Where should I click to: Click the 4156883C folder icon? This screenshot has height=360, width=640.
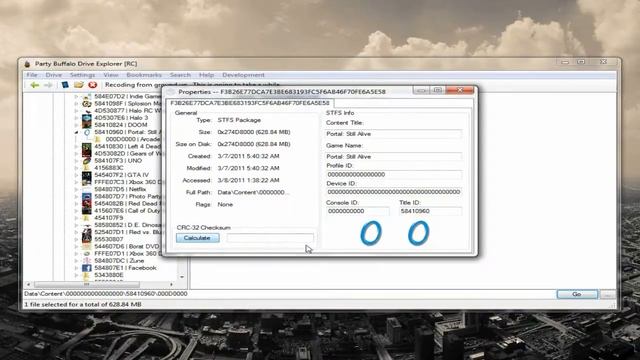[87, 168]
